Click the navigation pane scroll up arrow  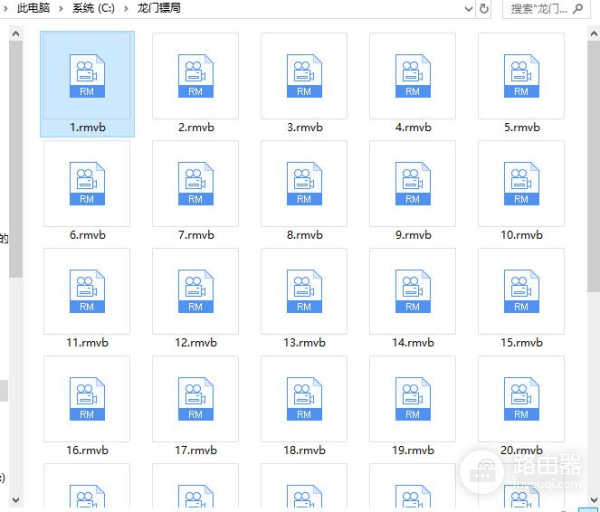tap(16, 34)
